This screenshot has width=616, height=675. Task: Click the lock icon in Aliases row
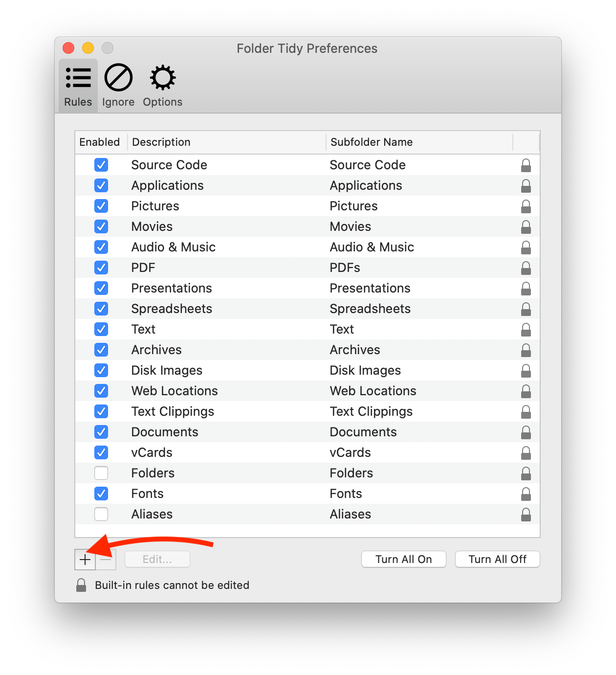526,515
